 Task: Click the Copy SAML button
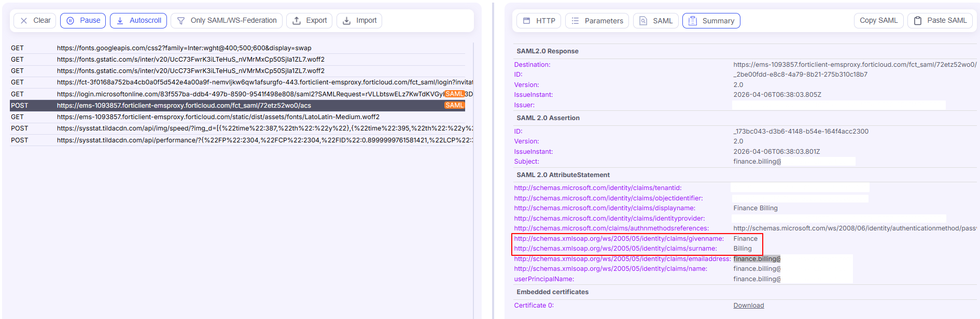click(879, 21)
